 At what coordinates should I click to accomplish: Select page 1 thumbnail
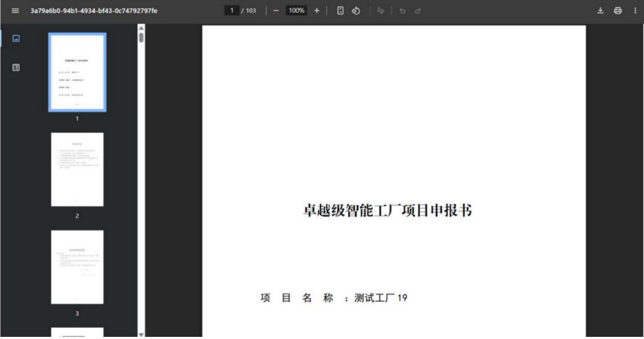coord(77,72)
